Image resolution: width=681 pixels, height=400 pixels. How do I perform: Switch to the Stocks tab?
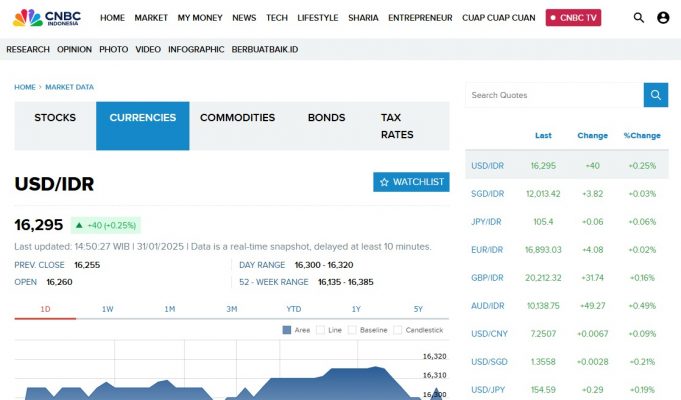[x=55, y=118]
